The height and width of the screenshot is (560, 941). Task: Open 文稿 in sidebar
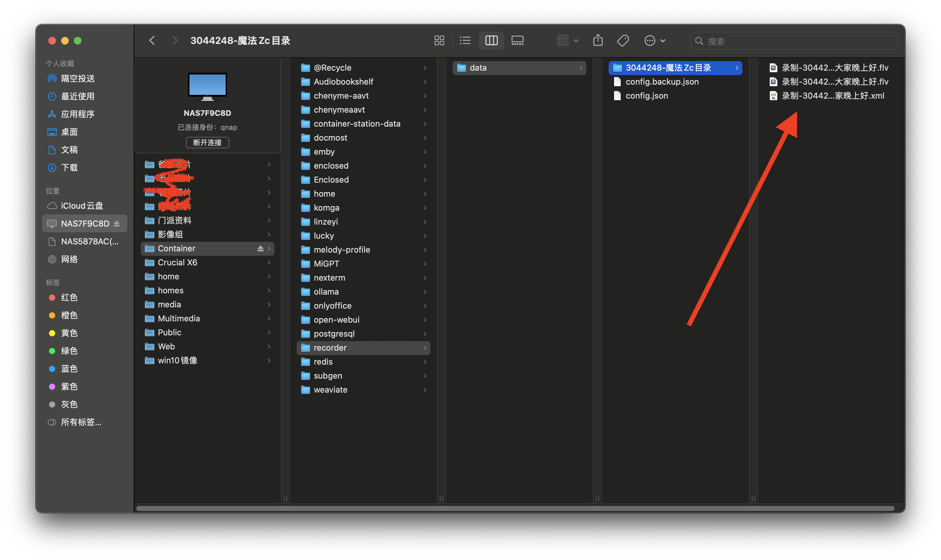[x=85, y=150]
